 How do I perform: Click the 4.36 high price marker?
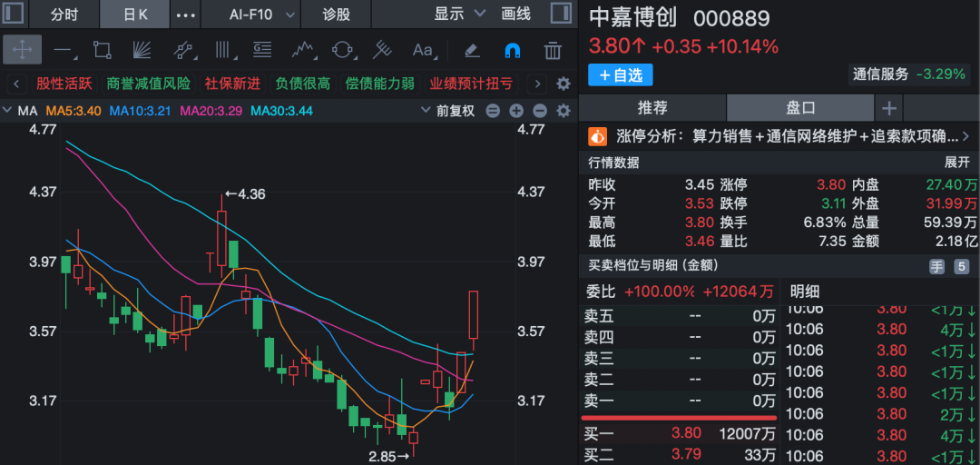click(x=245, y=194)
